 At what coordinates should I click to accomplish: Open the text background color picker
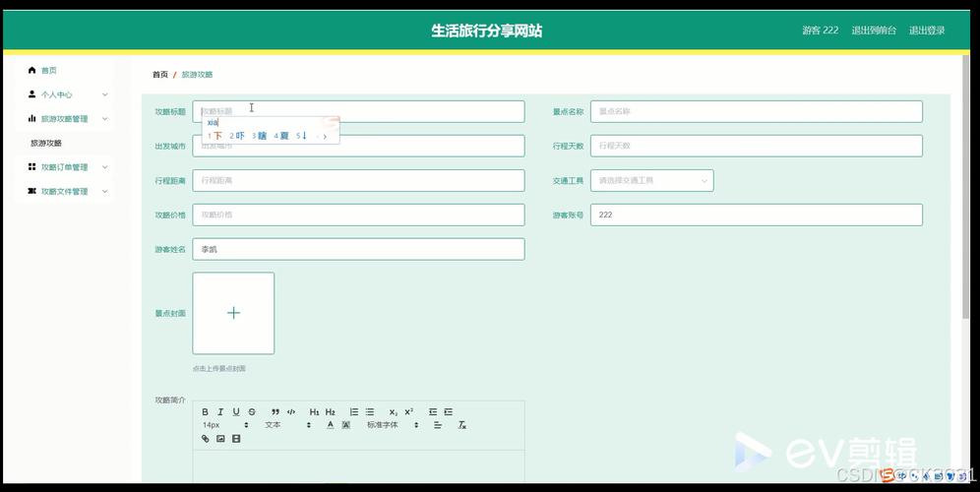(345, 425)
